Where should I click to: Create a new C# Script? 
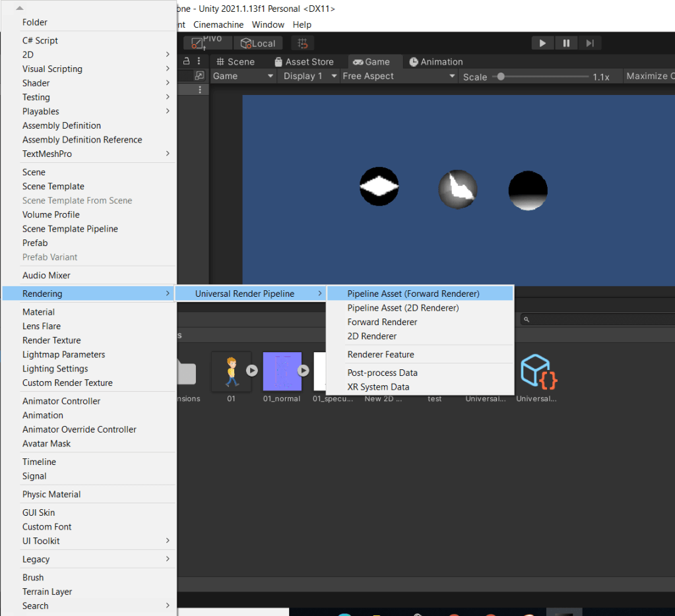[x=90, y=40]
